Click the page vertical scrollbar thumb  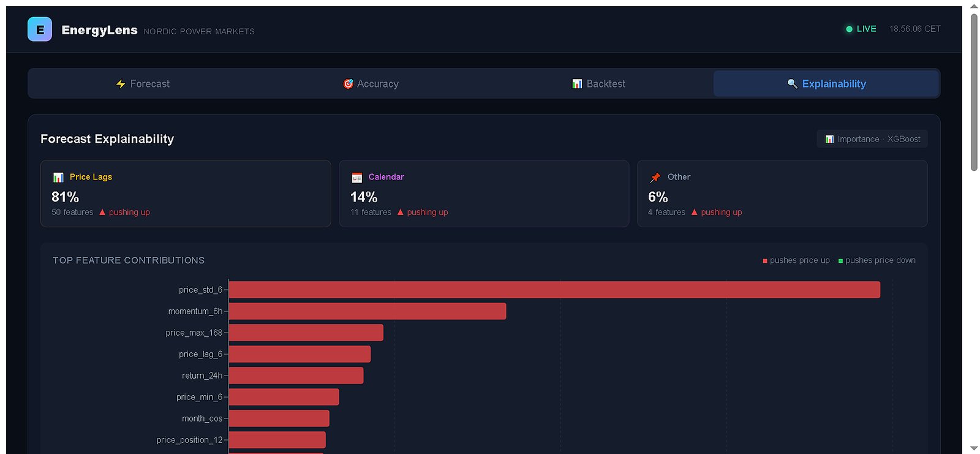pyautogui.click(x=974, y=93)
